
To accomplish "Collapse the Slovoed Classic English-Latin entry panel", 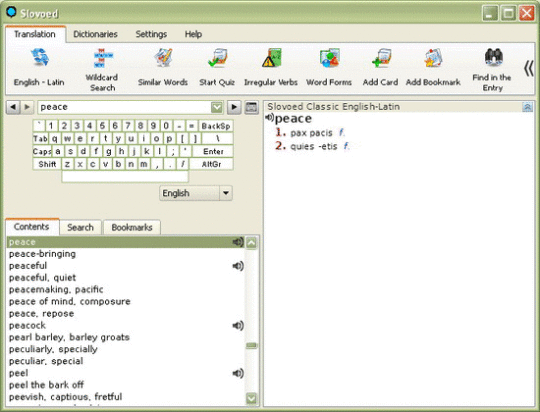I will pyautogui.click(x=527, y=107).
